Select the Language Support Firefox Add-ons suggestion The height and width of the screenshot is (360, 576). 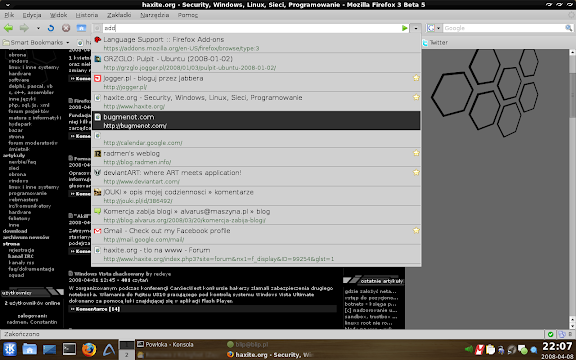click(256, 43)
